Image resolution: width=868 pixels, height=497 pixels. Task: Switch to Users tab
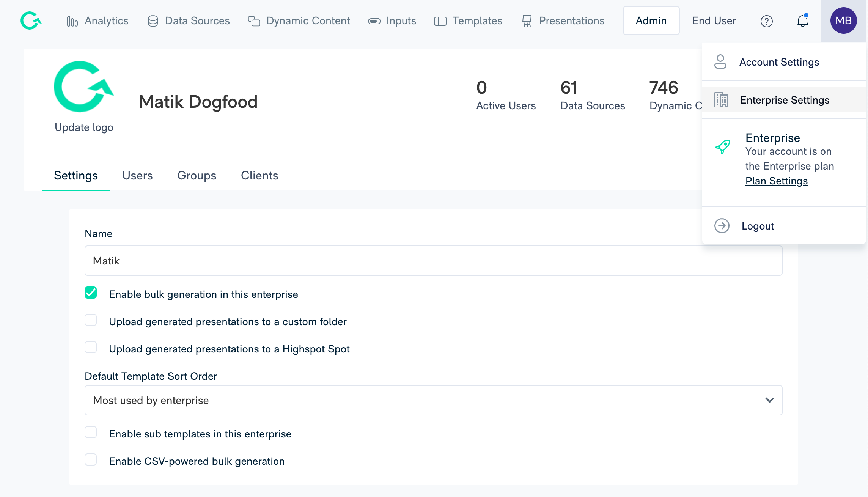[x=138, y=175]
